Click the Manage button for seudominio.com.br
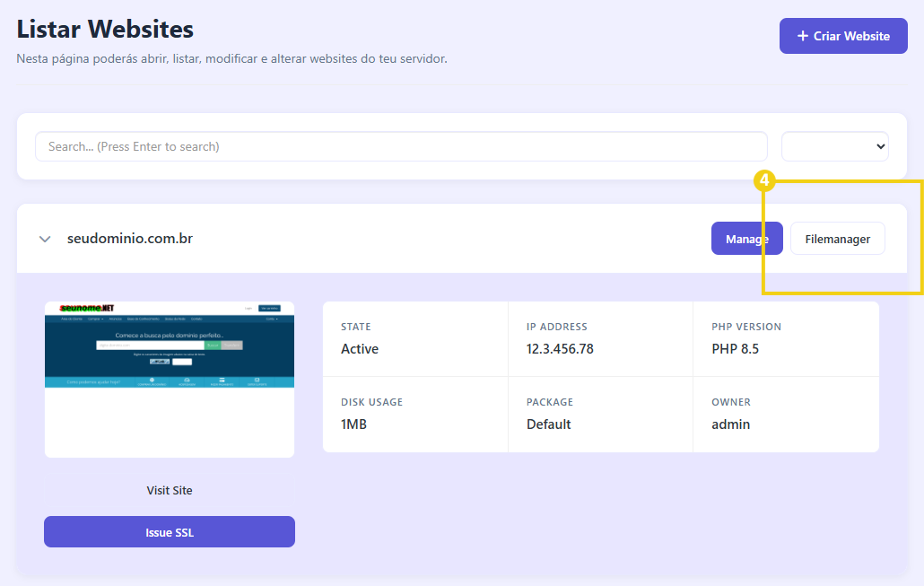This screenshot has width=924, height=586. (x=746, y=239)
